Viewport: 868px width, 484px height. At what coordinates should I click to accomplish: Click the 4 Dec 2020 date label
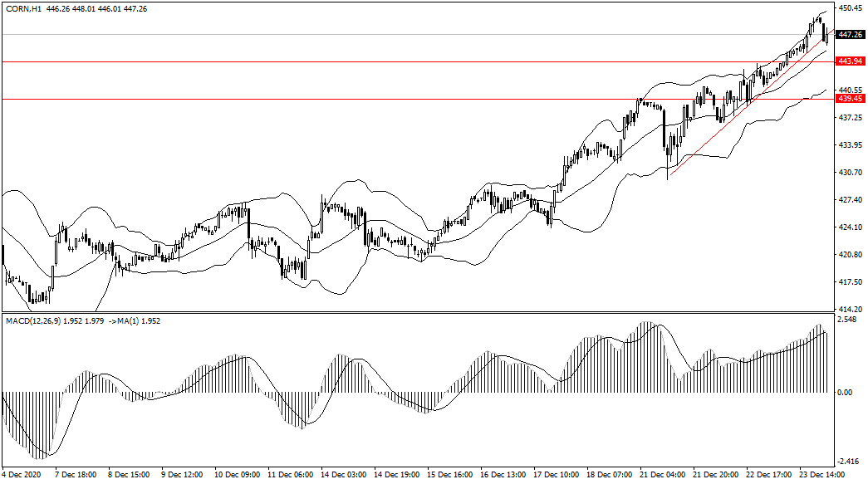click(x=23, y=476)
